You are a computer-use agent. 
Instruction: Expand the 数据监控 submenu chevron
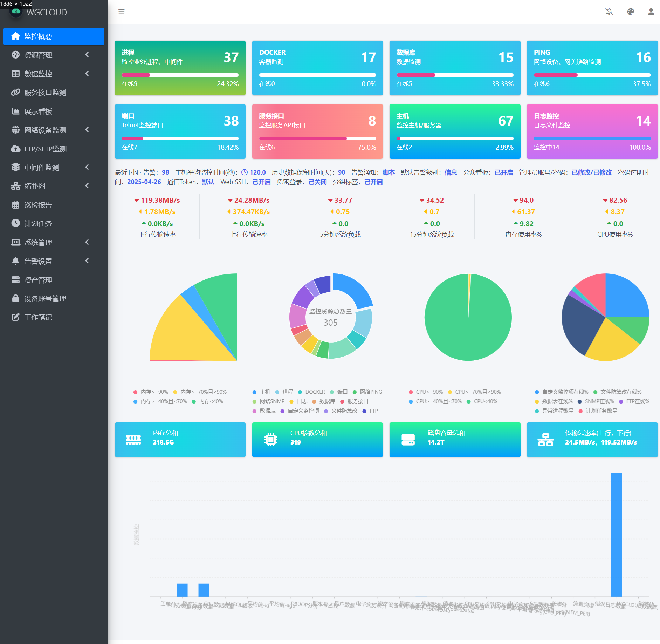[x=87, y=74]
